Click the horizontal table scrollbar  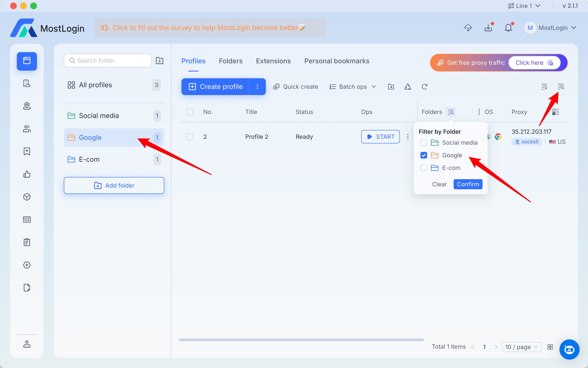point(301,340)
